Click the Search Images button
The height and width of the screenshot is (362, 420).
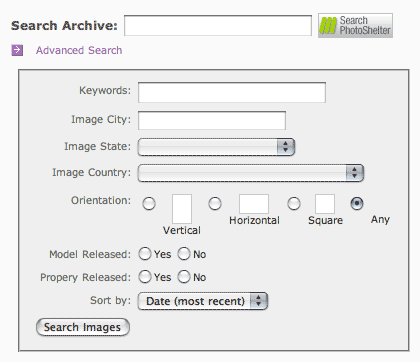pos(83,327)
